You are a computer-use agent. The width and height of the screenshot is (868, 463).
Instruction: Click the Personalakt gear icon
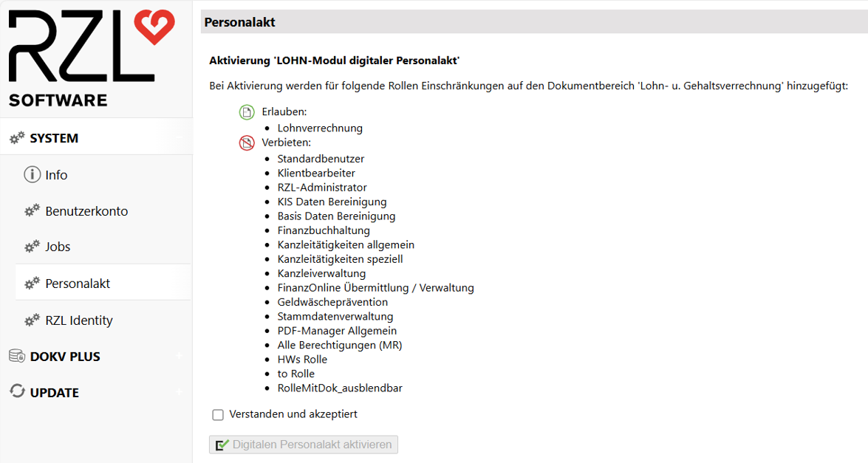point(30,282)
